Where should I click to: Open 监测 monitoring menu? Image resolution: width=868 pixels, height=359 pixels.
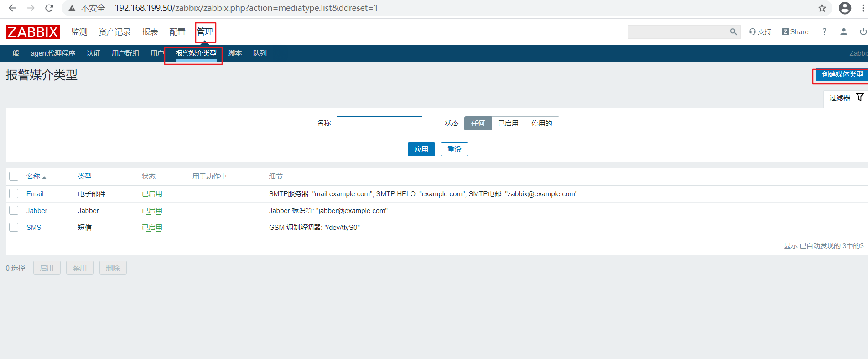point(79,32)
